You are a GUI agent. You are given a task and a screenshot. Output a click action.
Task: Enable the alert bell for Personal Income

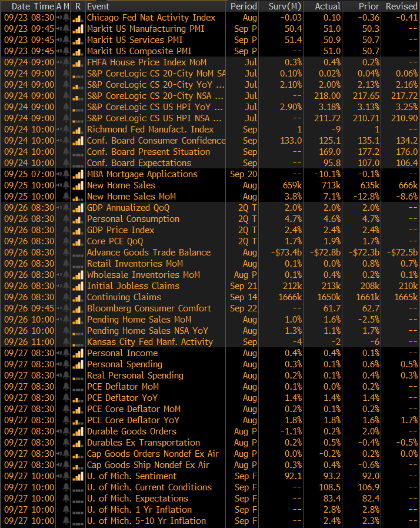[66, 353]
